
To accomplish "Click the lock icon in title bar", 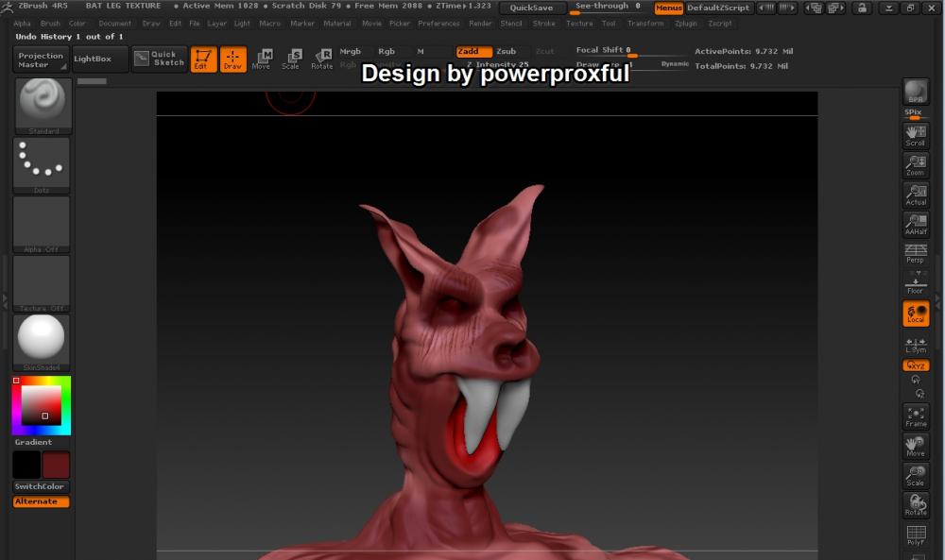I will [863, 8].
